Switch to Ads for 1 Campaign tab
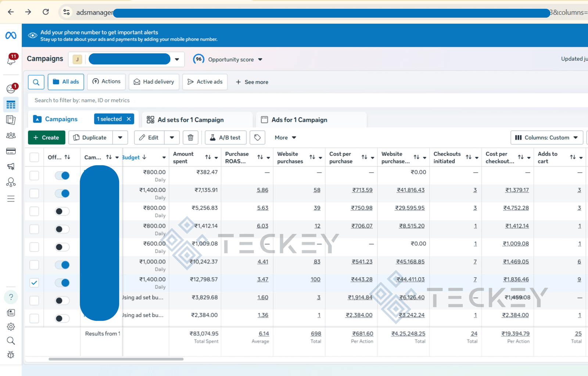 [299, 120]
